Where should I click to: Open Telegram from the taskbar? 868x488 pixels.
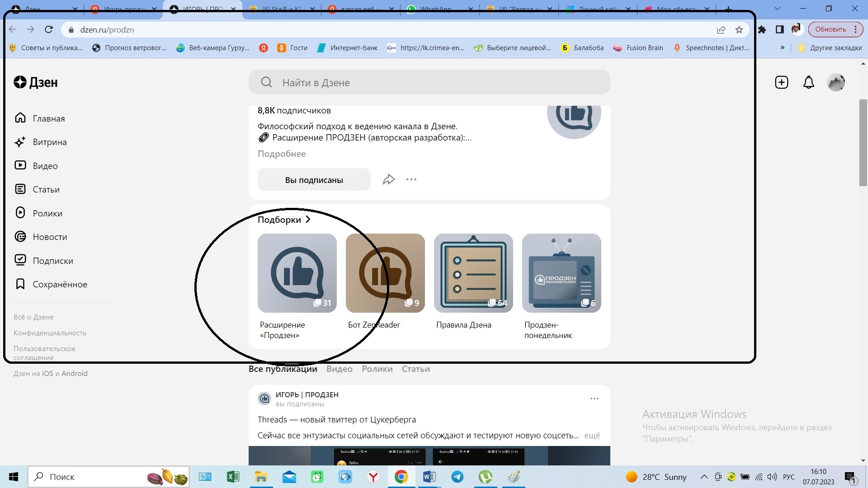[457, 477]
